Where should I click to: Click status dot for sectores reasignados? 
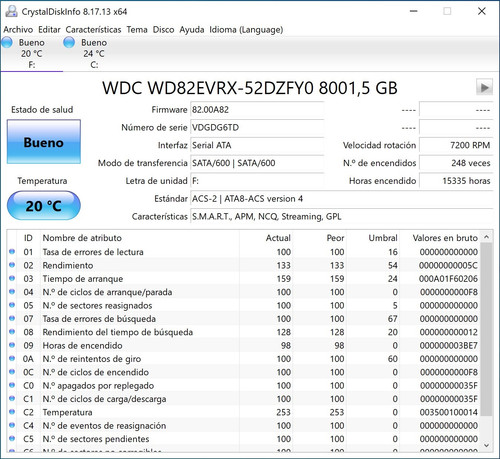point(12,305)
